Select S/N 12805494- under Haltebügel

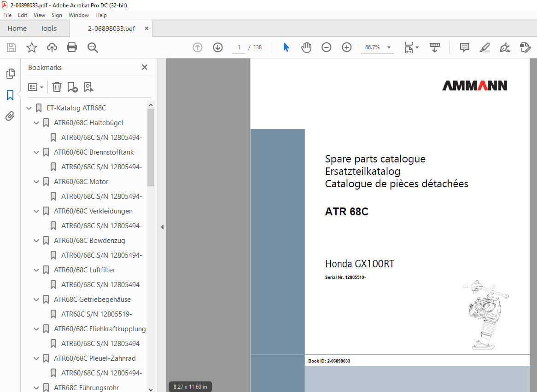coord(101,138)
